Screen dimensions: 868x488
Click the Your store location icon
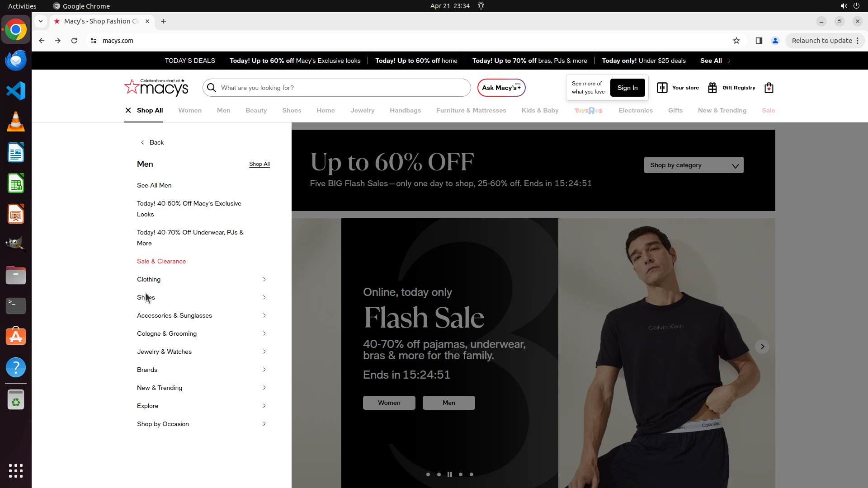662,88
